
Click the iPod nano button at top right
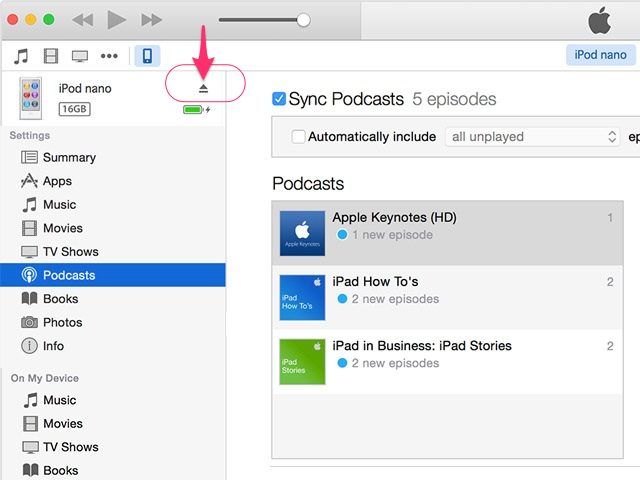(600, 55)
